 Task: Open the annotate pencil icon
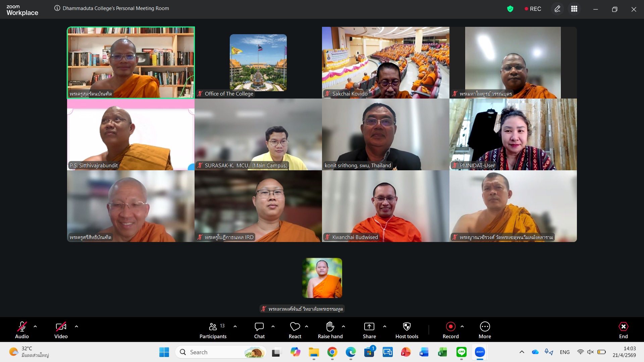(x=557, y=9)
